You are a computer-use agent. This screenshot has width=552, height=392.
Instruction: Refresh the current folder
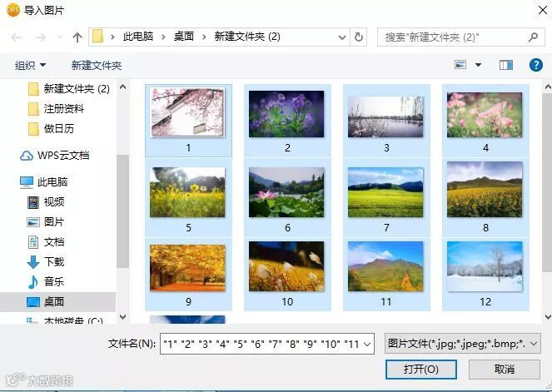[x=358, y=37]
